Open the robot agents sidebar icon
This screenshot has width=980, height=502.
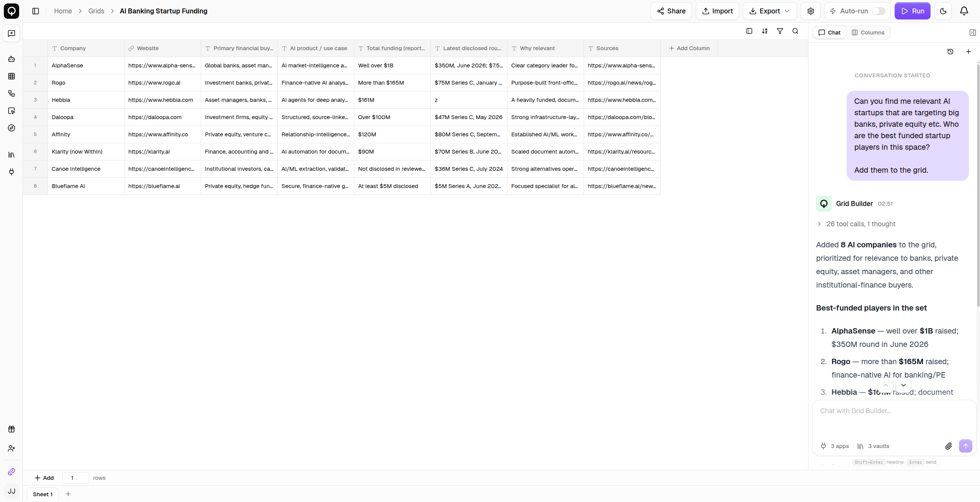pos(11,59)
